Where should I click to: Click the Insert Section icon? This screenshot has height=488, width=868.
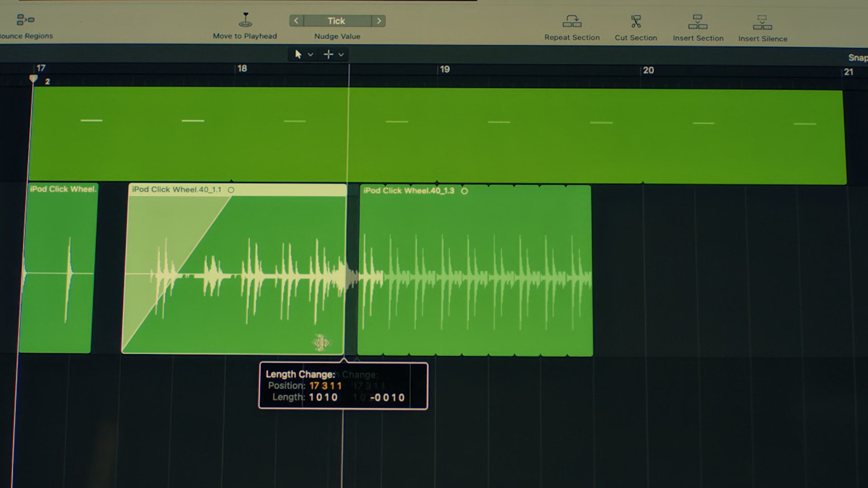click(x=698, y=21)
